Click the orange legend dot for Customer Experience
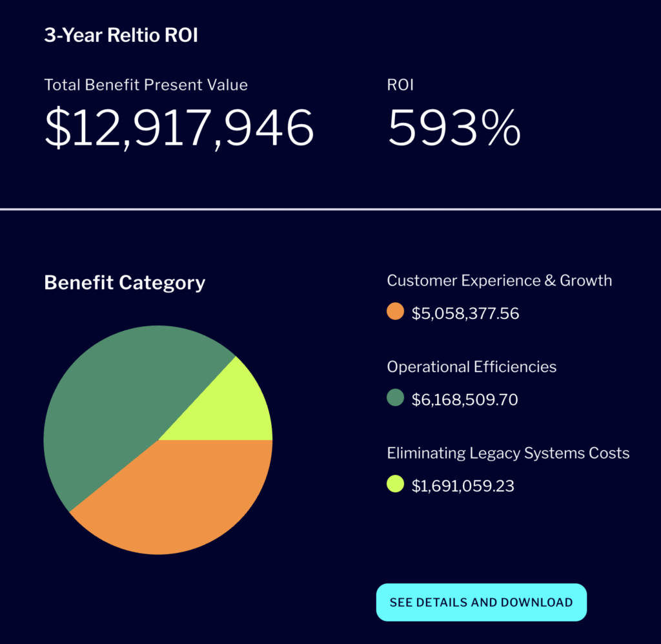661x644 pixels. pos(395,312)
